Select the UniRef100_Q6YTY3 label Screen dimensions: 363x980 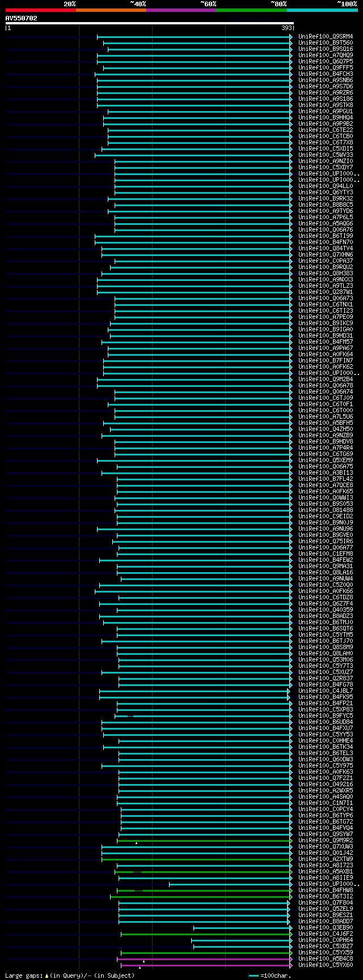[326, 193]
